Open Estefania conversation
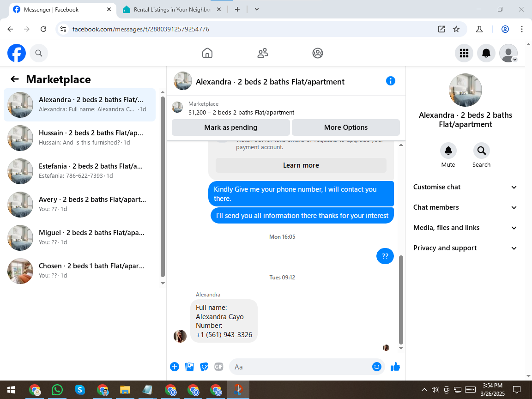The height and width of the screenshot is (399, 532). 80,171
